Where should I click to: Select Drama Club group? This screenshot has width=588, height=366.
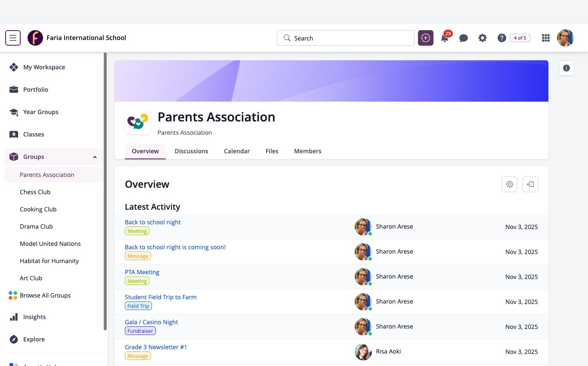54,226
